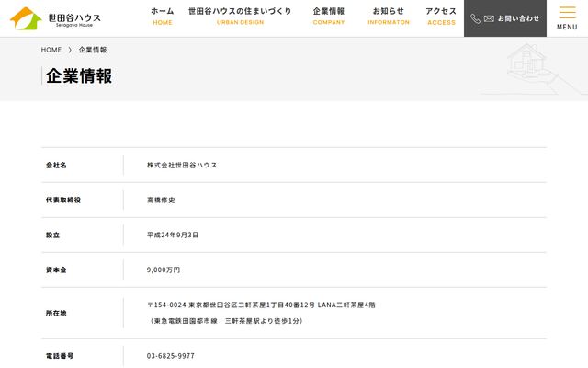The image size is (588, 368).
Task: Click the 設立 row label
Action: pyautogui.click(x=53, y=236)
